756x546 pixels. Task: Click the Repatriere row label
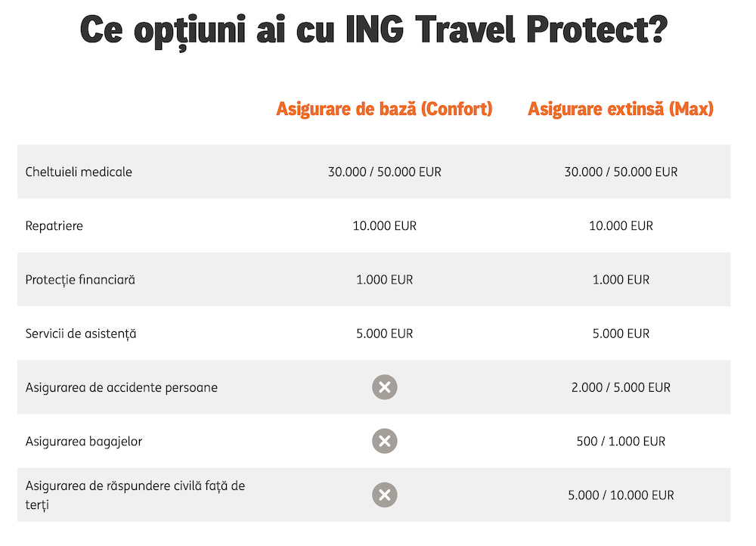tap(54, 225)
